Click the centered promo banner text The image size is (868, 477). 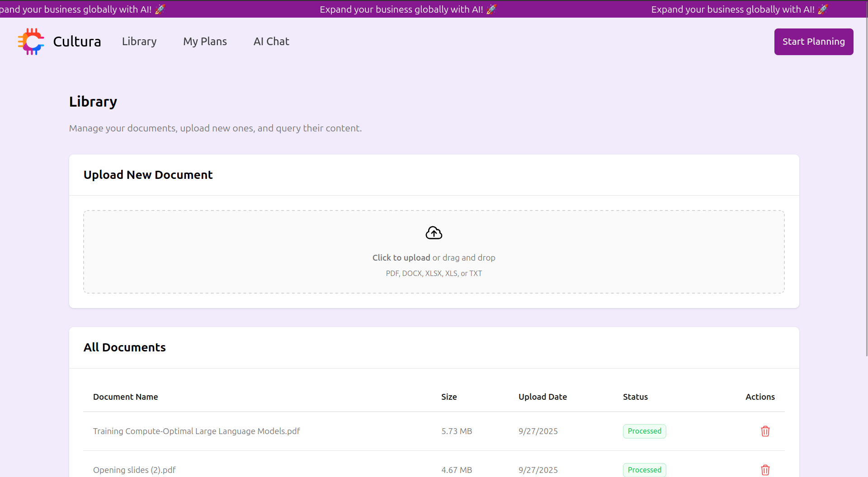click(x=408, y=9)
